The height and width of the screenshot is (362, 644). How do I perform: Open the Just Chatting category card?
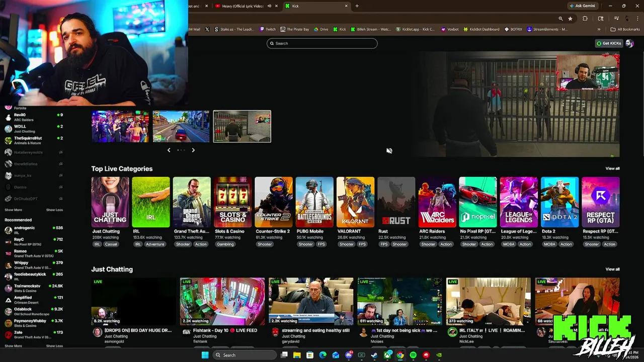(110, 202)
